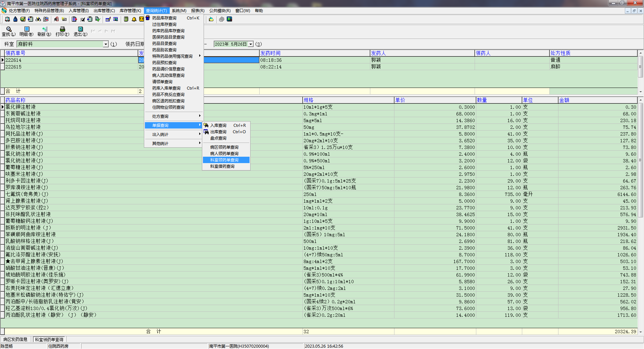Click the blue medicine bottle toolbar icon
The height and width of the screenshot is (349, 644).
(15, 19)
